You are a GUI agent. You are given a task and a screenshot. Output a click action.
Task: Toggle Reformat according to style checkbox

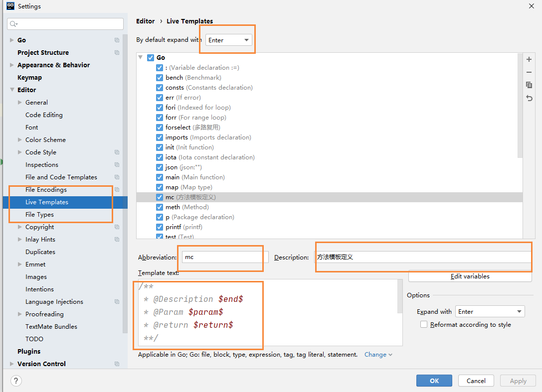(424, 324)
